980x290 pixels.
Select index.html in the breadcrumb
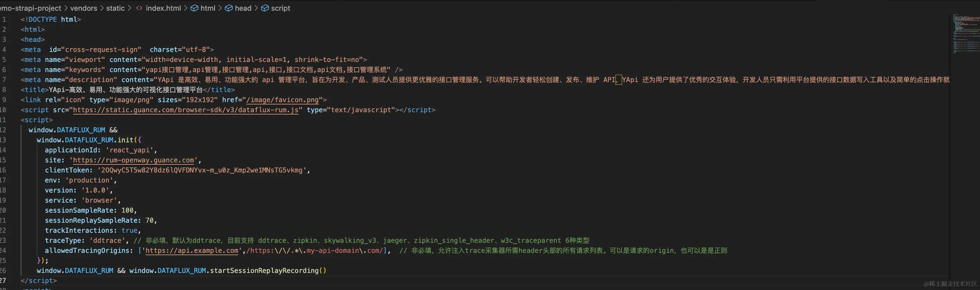[x=163, y=8]
